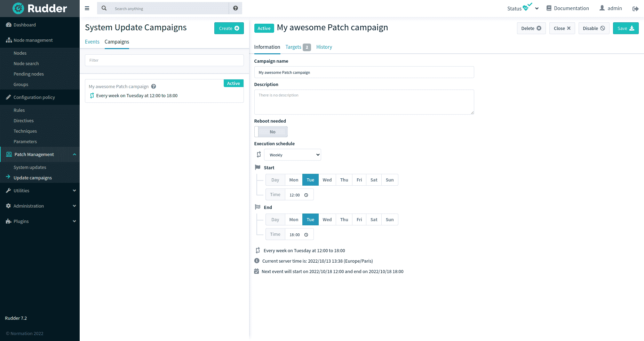This screenshot has width=644, height=341.
Task: Focus the campaign Filter input field
Action: 164,60
